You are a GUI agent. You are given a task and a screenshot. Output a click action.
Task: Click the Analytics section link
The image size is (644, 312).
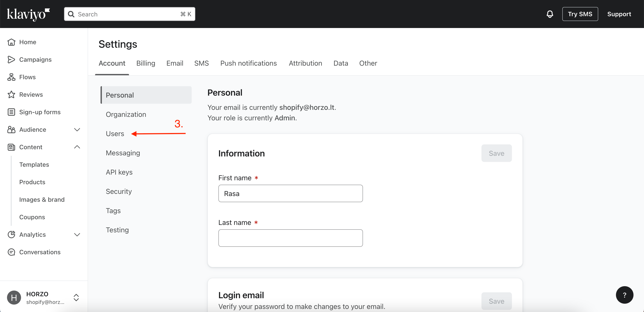(32, 235)
